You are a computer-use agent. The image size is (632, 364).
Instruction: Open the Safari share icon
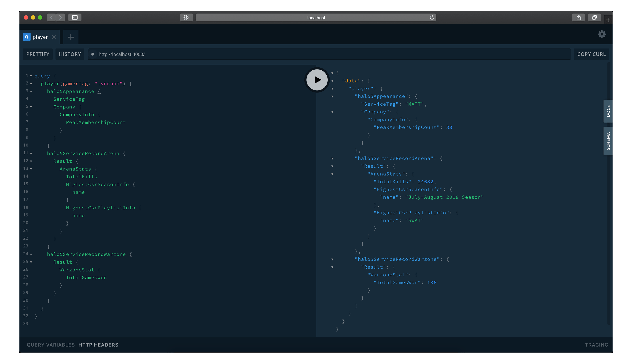click(578, 17)
